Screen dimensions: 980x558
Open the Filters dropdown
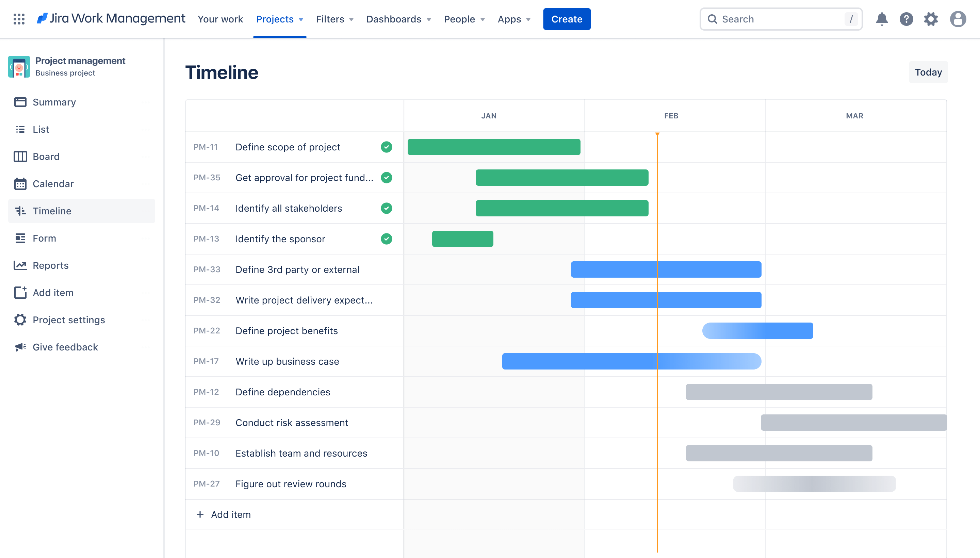click(x=334, y=19)
